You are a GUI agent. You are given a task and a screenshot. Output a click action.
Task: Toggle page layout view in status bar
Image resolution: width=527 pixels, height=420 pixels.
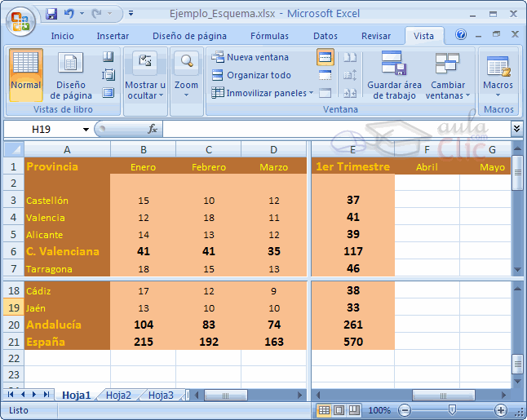click(x=338, y=410)
